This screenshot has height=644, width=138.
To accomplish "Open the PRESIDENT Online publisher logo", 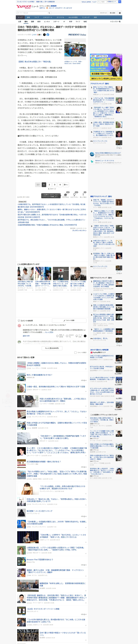I will pyautogui.click(x=77, y=35).
